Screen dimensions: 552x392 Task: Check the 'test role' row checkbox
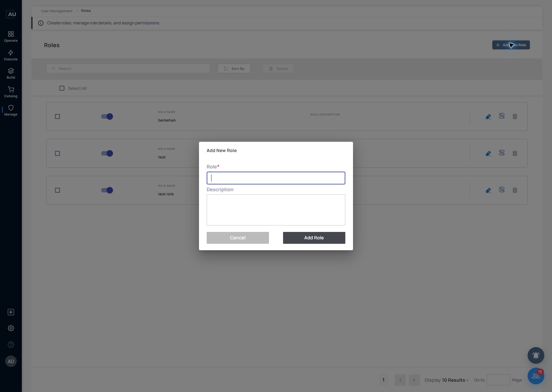[x=57, y=190]
